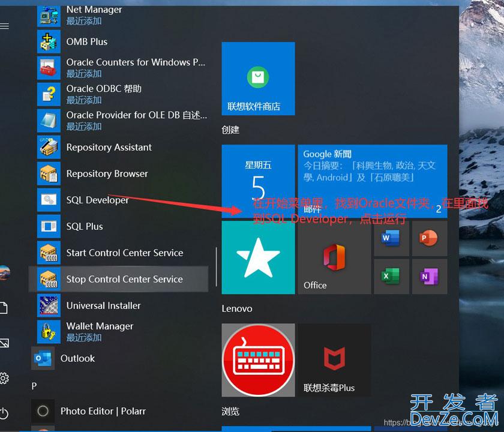Screen dimensions: 504x432
Task: Launch OMB Plus from the app list
Action: point(49,41)
